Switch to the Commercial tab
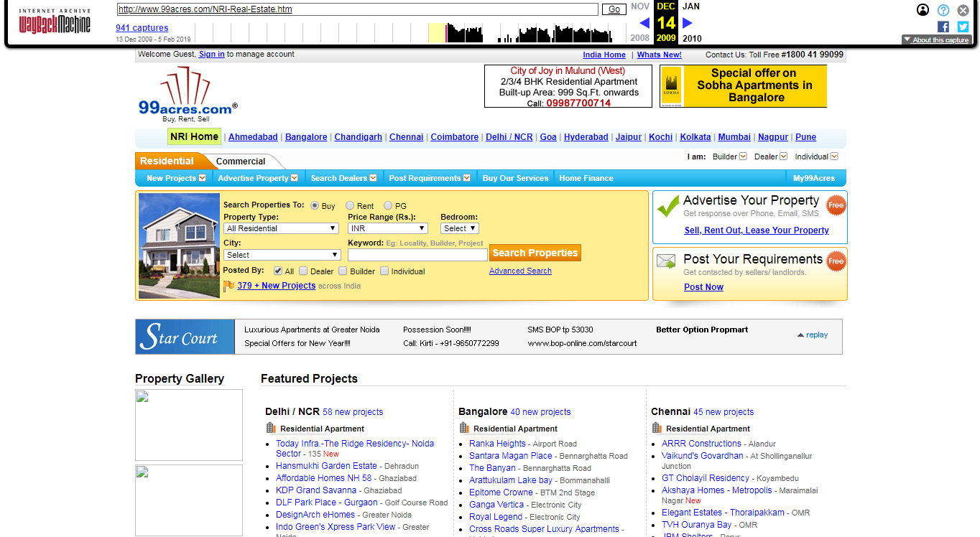The height and width of the screenshot is (537, 980). pyautogui.click(x=241, y=162)
